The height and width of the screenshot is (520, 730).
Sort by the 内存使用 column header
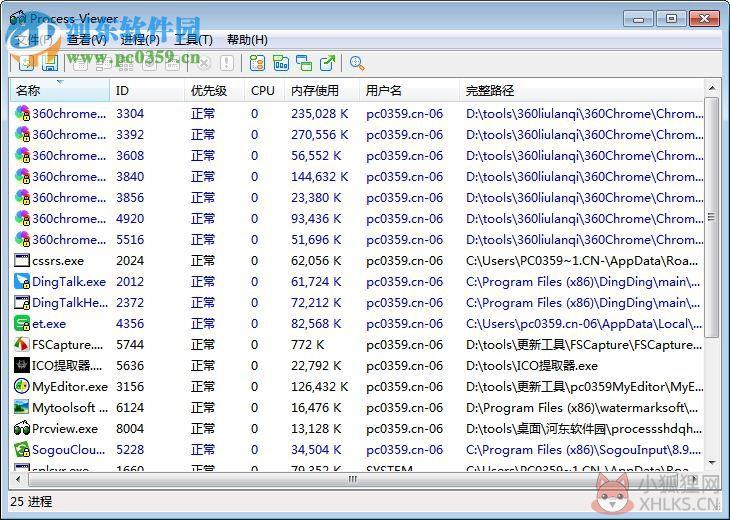tap(322, 90)
